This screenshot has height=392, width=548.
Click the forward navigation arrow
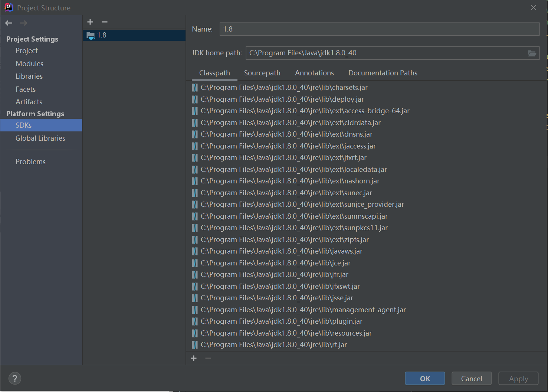coord(23,23)
